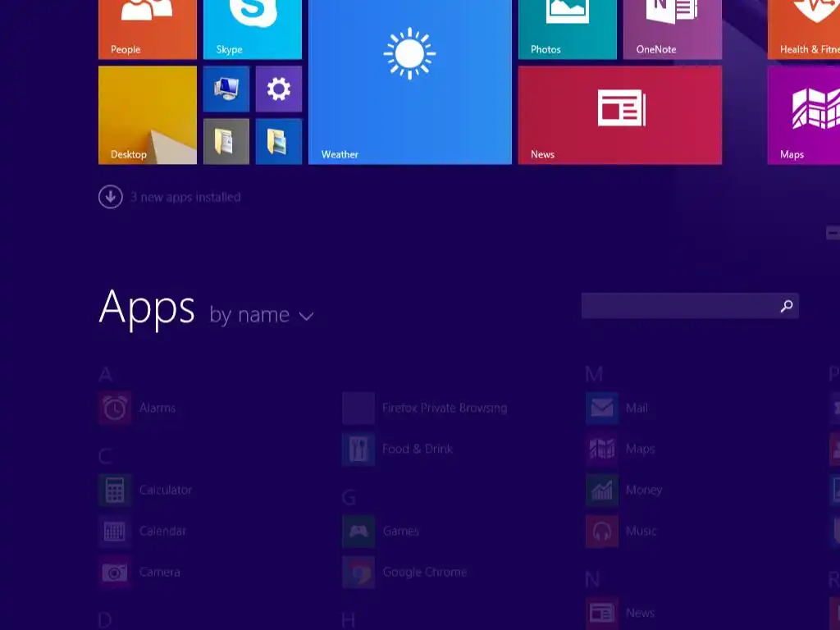This screenshot has height=630, width=840.
Task: Open the PC settings gear tile
Action: click(279, 89)
